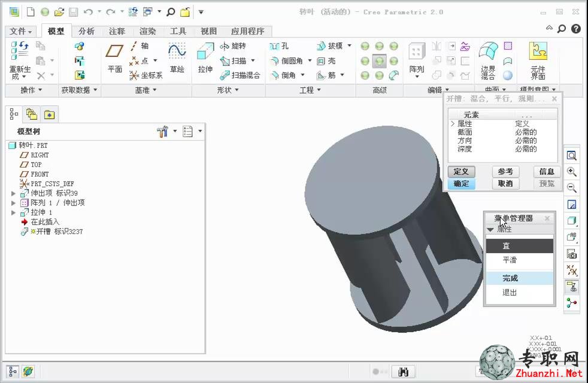Switch to the 分析 ribbon tab
This screenshot has width=588, height=383.
point(86,31)
